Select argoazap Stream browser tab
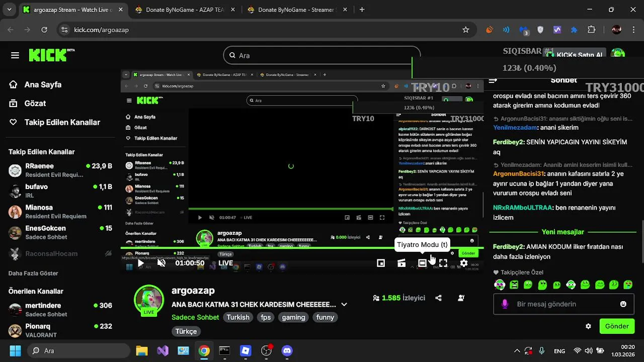Image resolution: width=644 pixels, height=362 pixels. 72,10
